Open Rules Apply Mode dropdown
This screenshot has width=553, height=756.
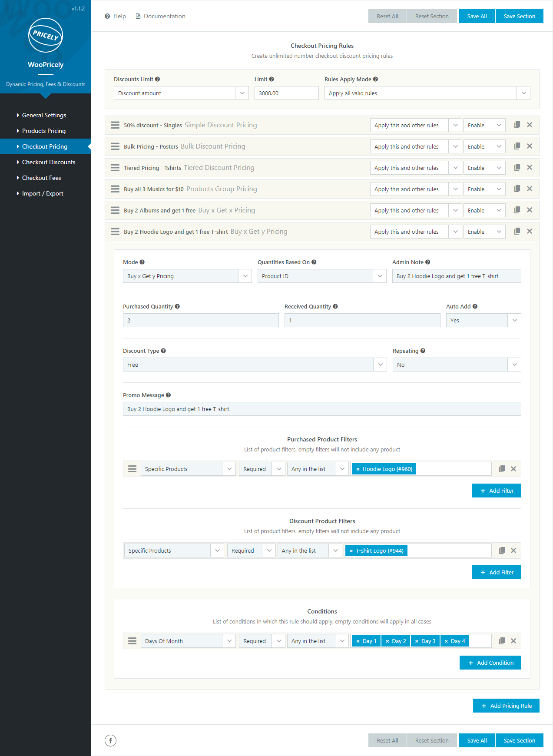click(x=427, y=93)
